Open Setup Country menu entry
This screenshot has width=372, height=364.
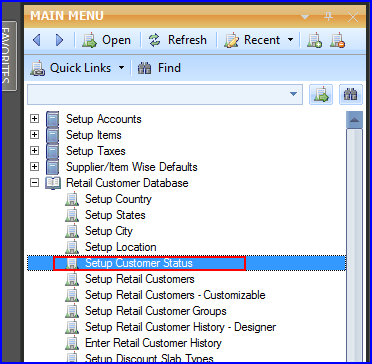click(x=118, y=199)
